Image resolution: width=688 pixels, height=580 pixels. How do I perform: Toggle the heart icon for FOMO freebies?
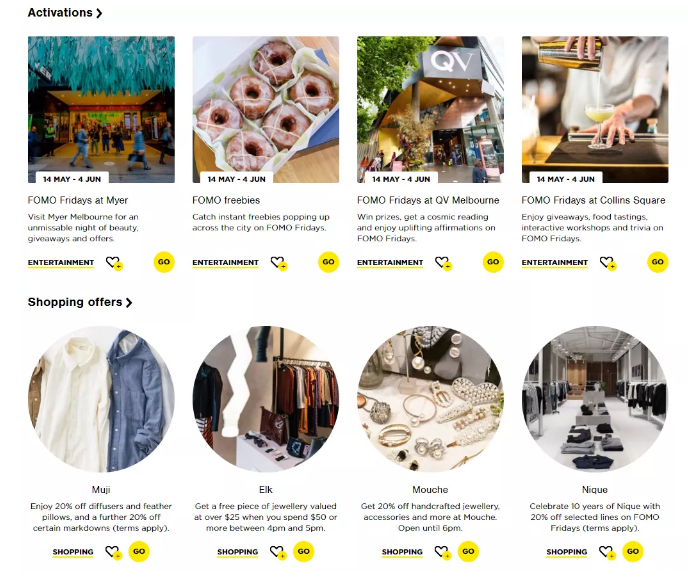click(x=279, y=263)
